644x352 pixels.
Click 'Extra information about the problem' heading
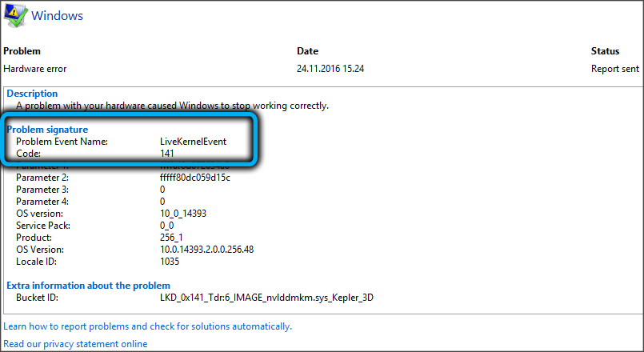(88, 286)
